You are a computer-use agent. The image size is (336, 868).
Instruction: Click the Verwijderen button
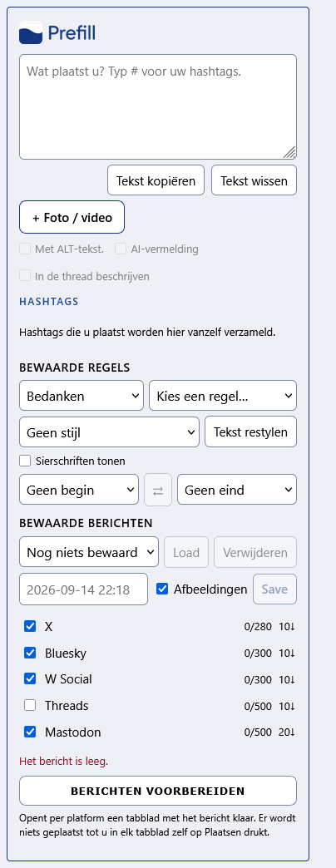[x=255, y=552]
